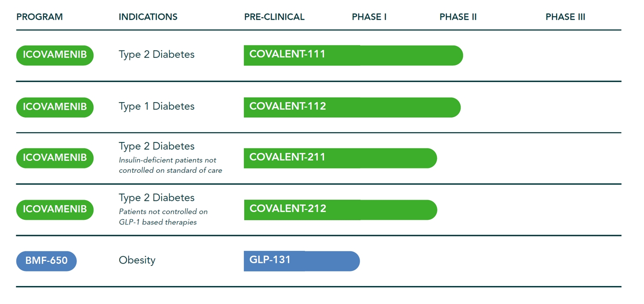Click ICOVAMENIB pill beside COVALENT-111
This screenshot has width=644, height=304.
(x=55, y=55)
